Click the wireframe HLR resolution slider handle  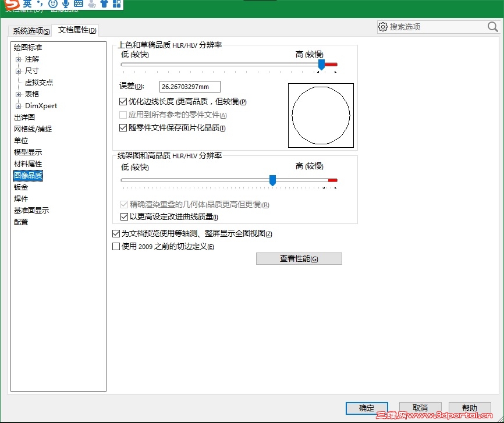click(x=272, y=180)
